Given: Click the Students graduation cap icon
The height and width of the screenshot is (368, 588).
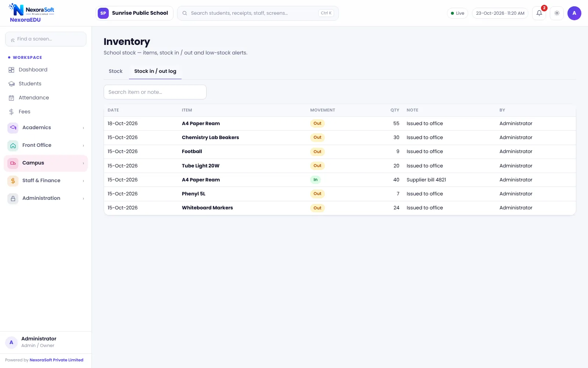Looking at the screenshot, I should [11, 84].
